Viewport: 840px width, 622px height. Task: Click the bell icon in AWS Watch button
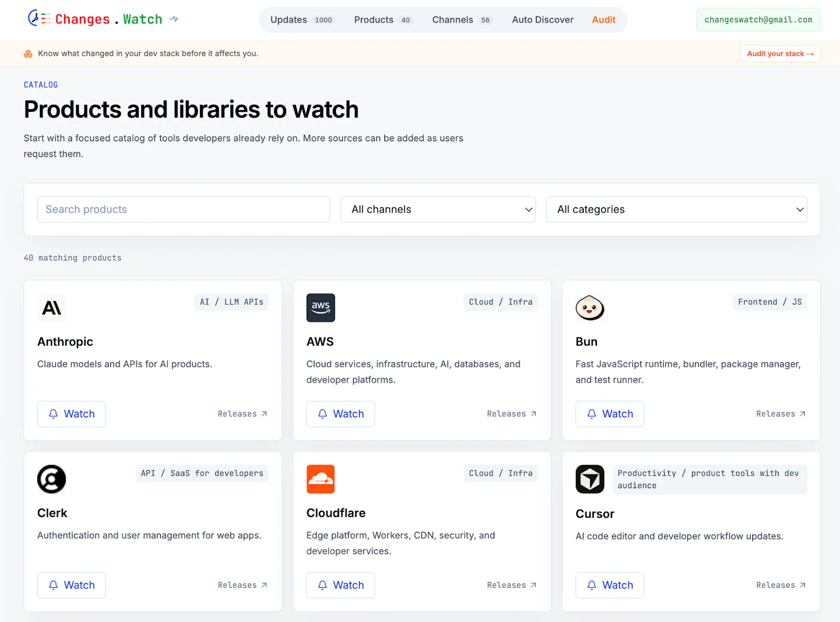click(322, 414)
